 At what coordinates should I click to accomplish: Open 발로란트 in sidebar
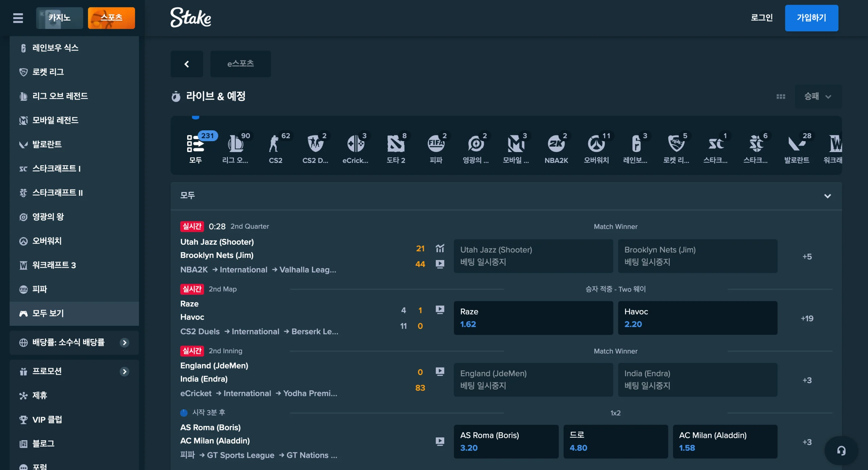point(74,144)
